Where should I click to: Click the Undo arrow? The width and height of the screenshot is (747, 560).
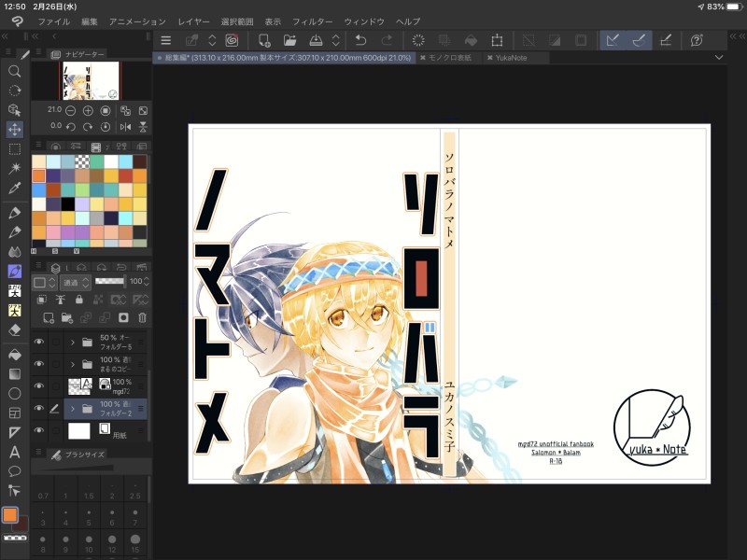360,40
